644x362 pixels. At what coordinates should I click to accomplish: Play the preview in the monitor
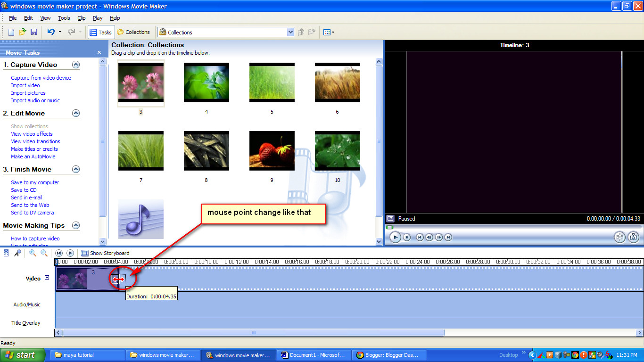395,237
